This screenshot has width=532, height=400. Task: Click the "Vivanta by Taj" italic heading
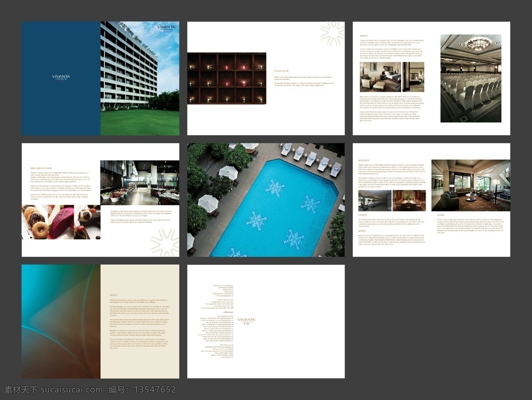[x=282, y=71]
